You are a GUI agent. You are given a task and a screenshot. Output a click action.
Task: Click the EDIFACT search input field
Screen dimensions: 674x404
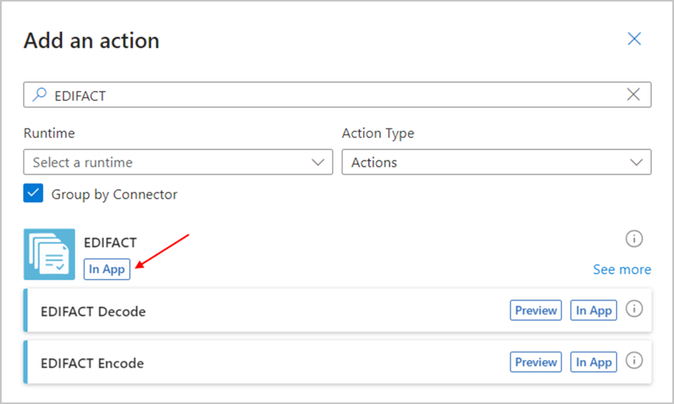(x=337, y=95)
